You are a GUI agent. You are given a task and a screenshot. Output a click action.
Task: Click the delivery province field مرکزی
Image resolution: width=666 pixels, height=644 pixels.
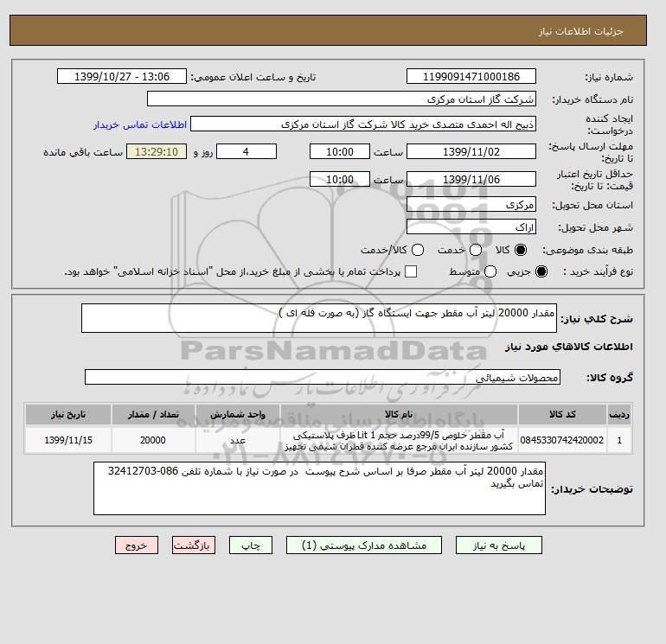(471, 205)
